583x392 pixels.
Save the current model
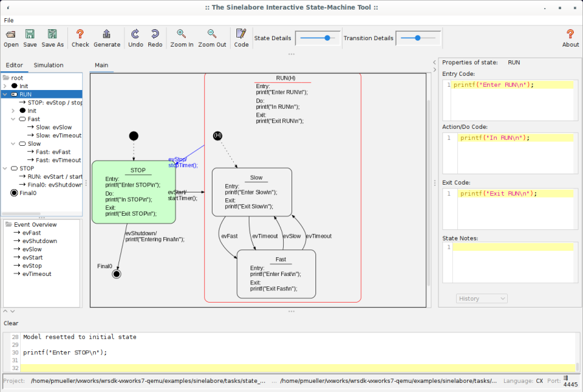click(30, 38)
